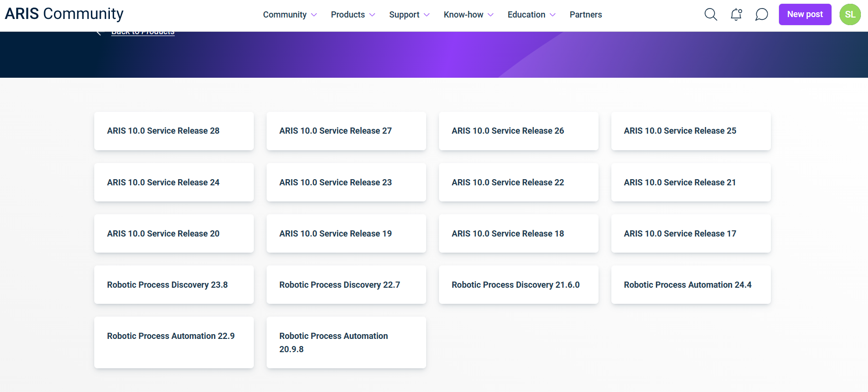
Task: Expand the Community dropdown menu
Action: coord(290,15)
